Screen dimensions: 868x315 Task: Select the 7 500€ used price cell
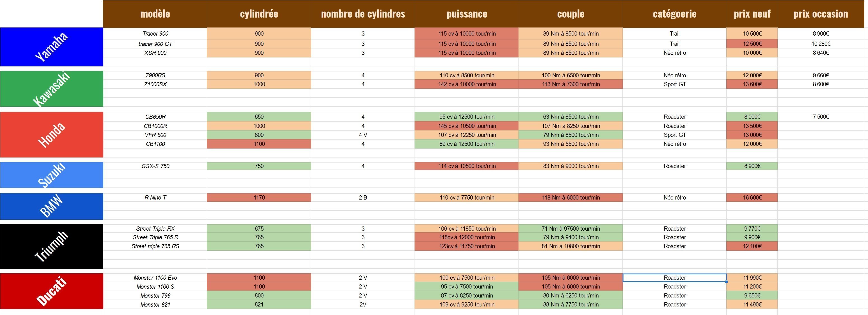820,117
